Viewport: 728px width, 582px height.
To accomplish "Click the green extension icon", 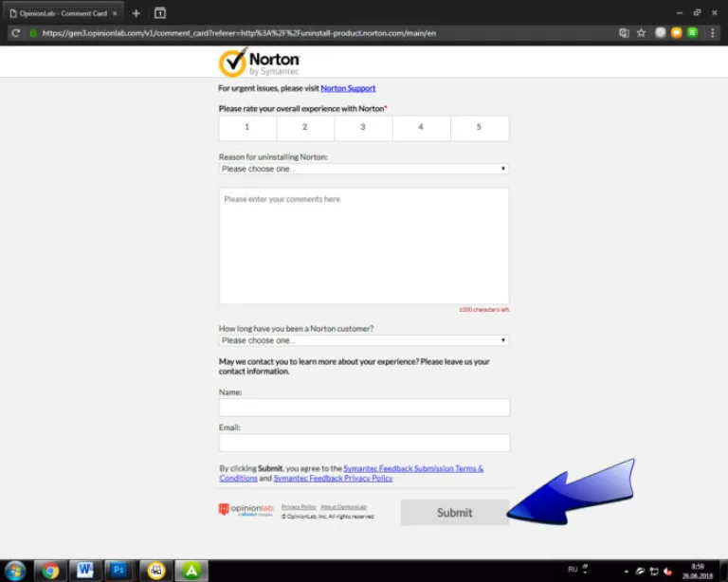I will click(692, 32).
